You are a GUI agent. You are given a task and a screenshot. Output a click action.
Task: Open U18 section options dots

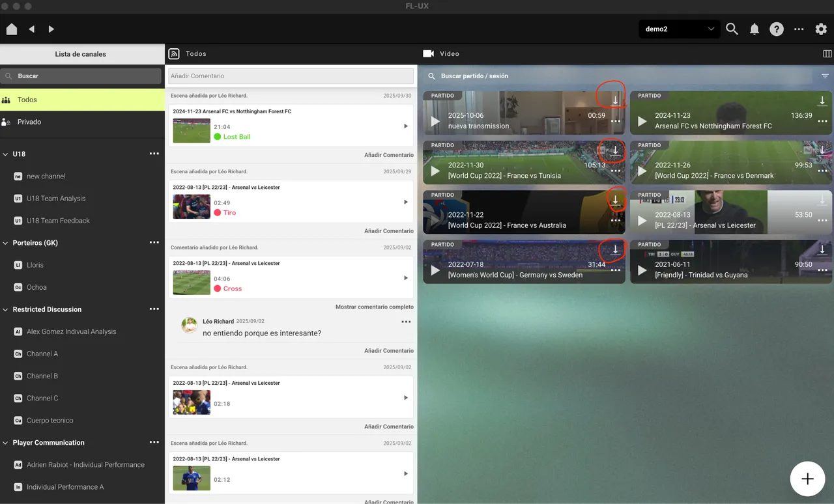(154, 154)
